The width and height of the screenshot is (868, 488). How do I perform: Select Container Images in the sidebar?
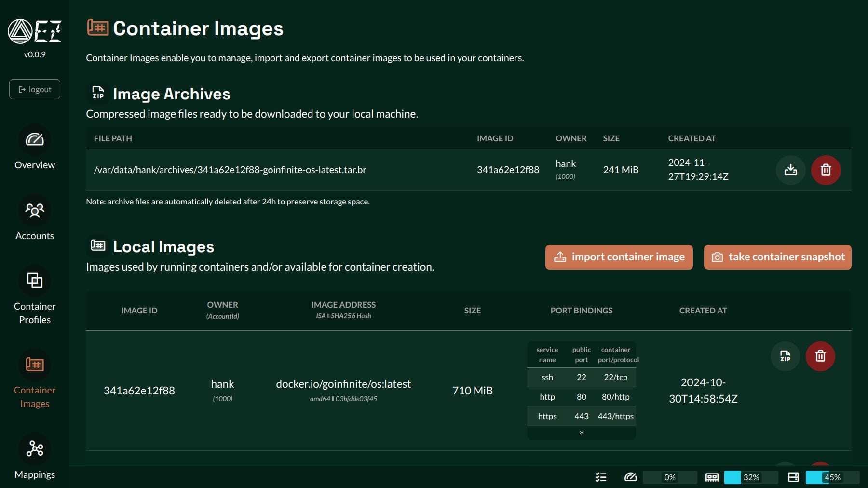coord(35,380)
